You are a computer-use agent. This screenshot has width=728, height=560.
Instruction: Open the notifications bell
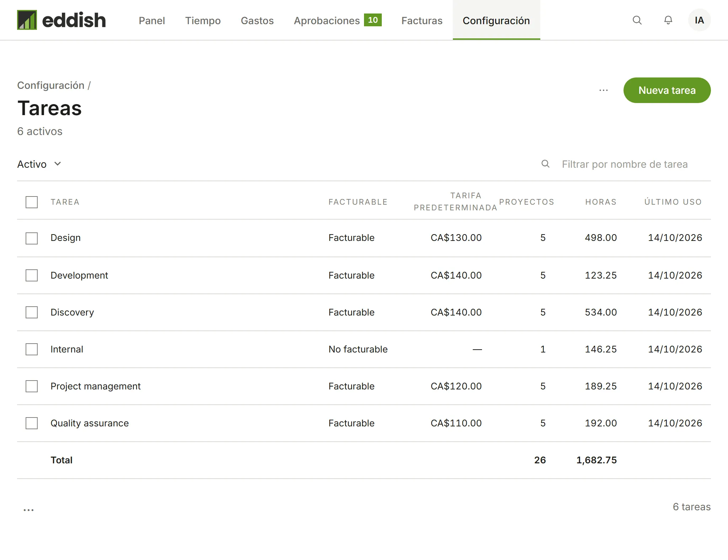pos(668,20)
